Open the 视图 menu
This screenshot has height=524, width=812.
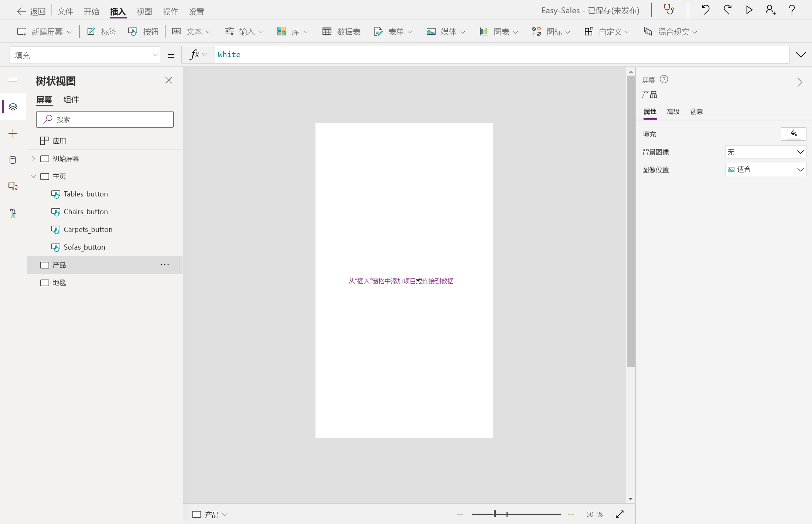click(144, 12)
